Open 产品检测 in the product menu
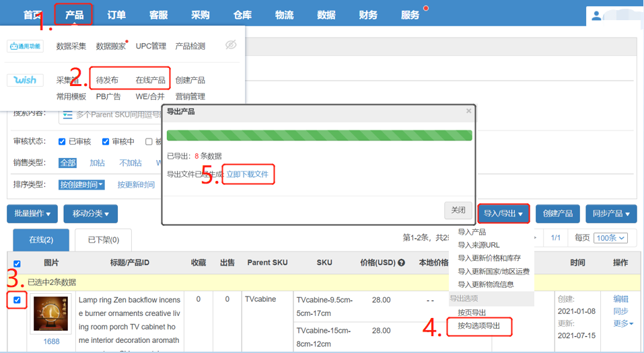This screenshot has width=644, height=353. click(x=190, y=46)
